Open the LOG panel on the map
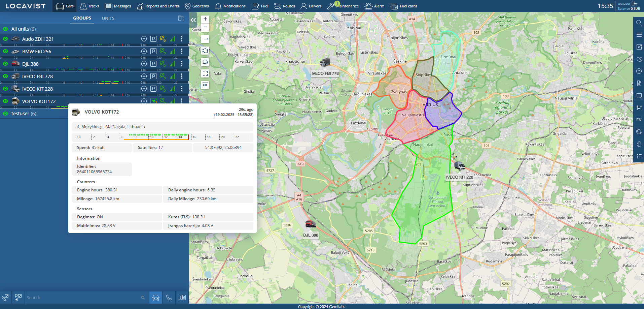 205,85
